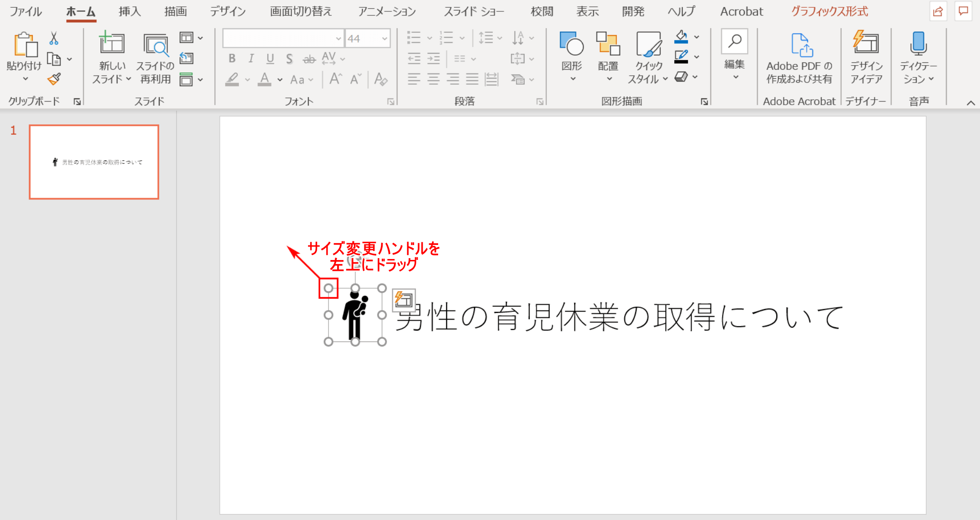Decrease font size with small A
Image resolution: width=980 pixels, height=520 pixels.
356,79
